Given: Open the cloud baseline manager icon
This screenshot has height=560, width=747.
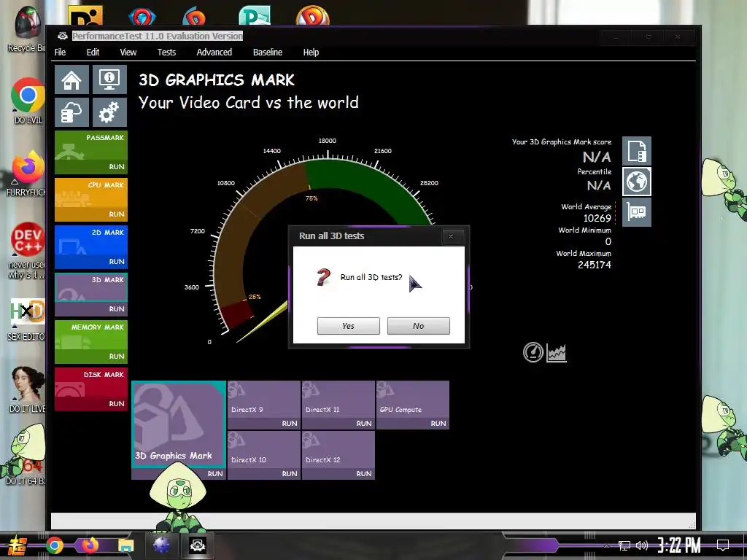Looking at the screenshot, I should 71,112.
